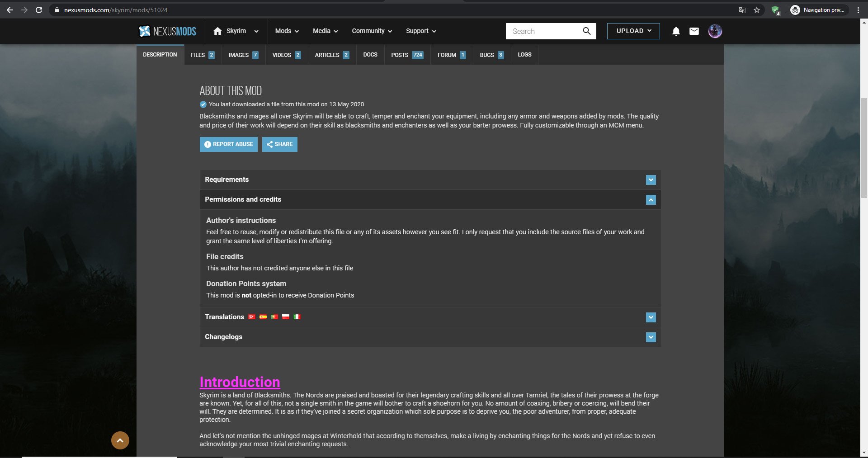Click the Turkish flag translation
Image resolution: width=868 pixels, height=458 pixels.
pyautogui.click(x=252, y=317)
